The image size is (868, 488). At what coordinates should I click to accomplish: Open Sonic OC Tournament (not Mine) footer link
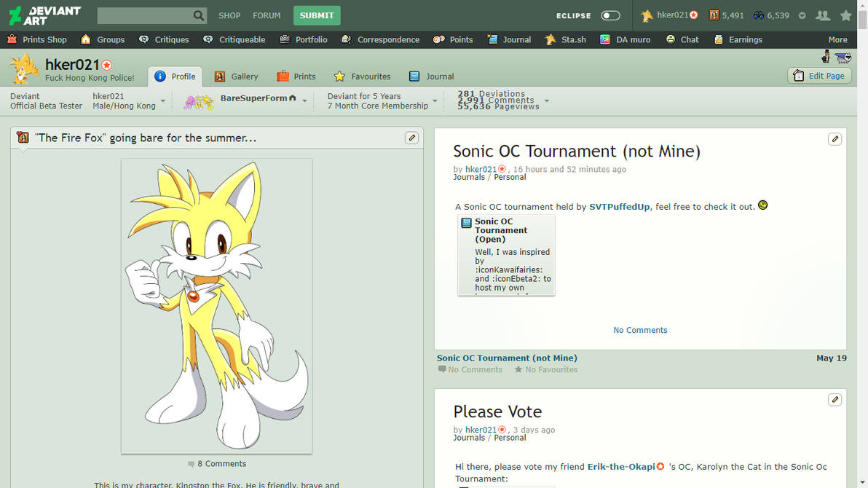coord(507,358)
